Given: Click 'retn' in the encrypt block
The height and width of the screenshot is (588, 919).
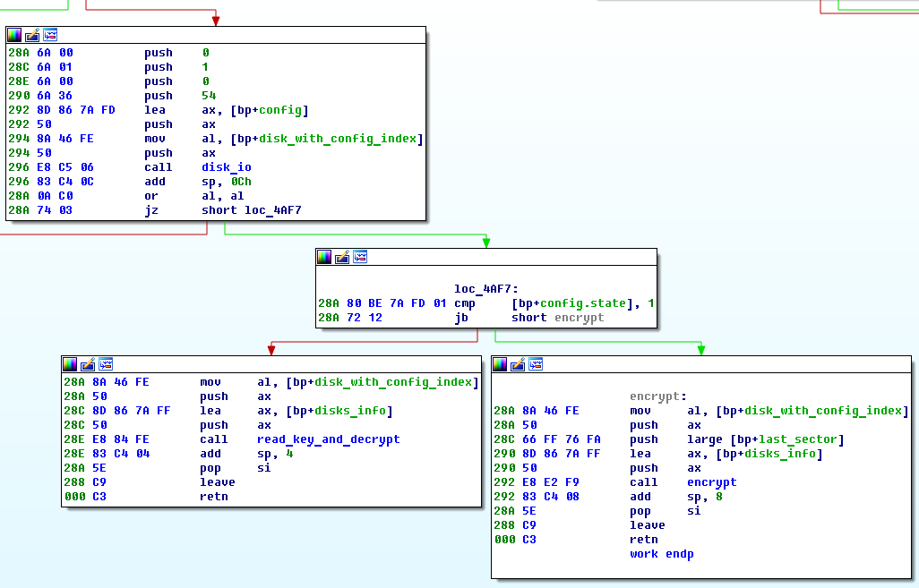Looking at the screenshot, I should click(x=643, y=540).
